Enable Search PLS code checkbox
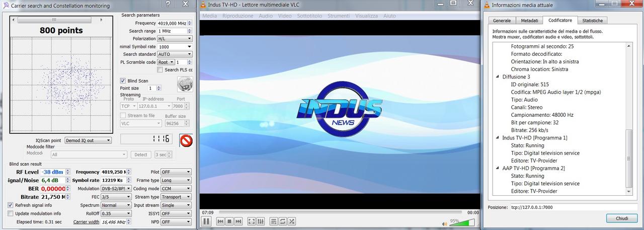This screenshot has height=230, width=644. (x=160, y=70)
